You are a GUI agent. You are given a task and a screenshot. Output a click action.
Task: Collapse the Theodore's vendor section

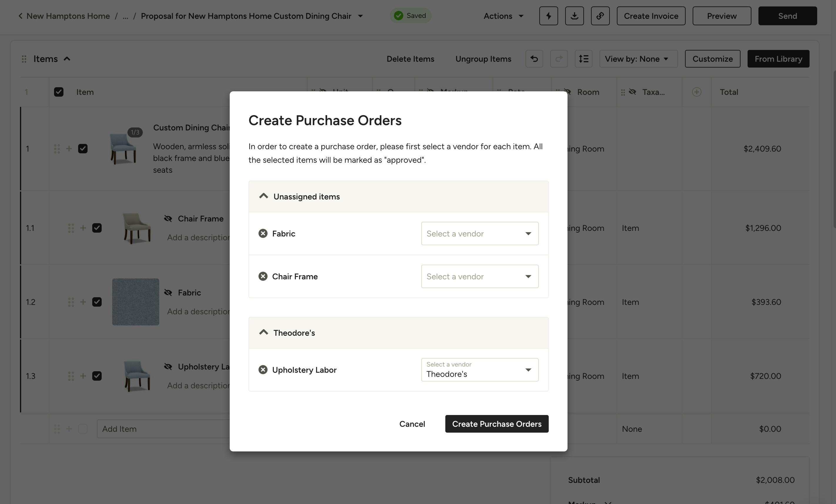[x=263, y=333]
